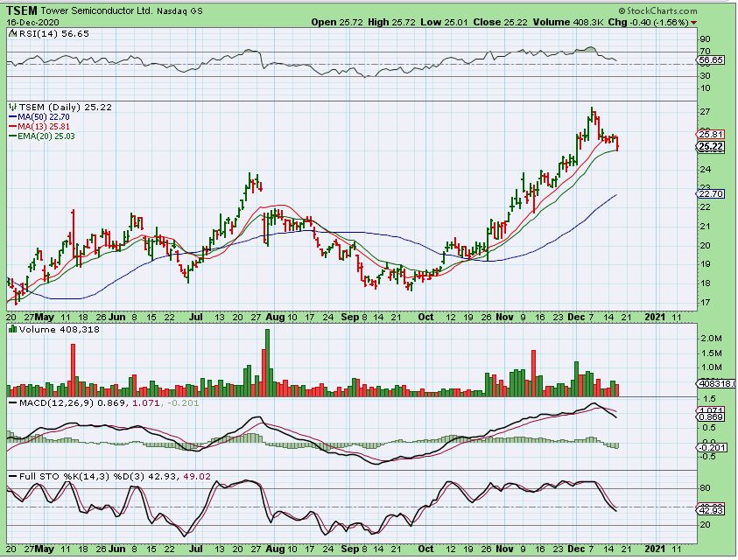Click the 90 level on RSI axis
This screenshot has height=560, width=738.
point(705,39)
